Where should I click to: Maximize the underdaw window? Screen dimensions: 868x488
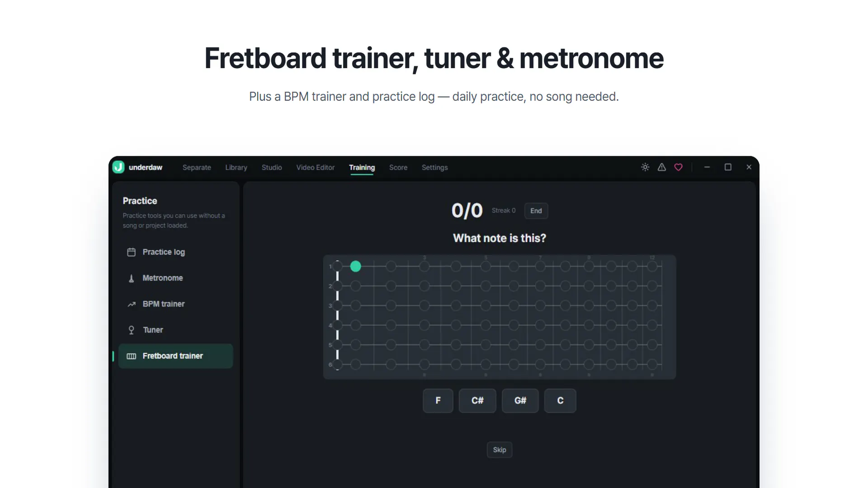pos(728,167)
